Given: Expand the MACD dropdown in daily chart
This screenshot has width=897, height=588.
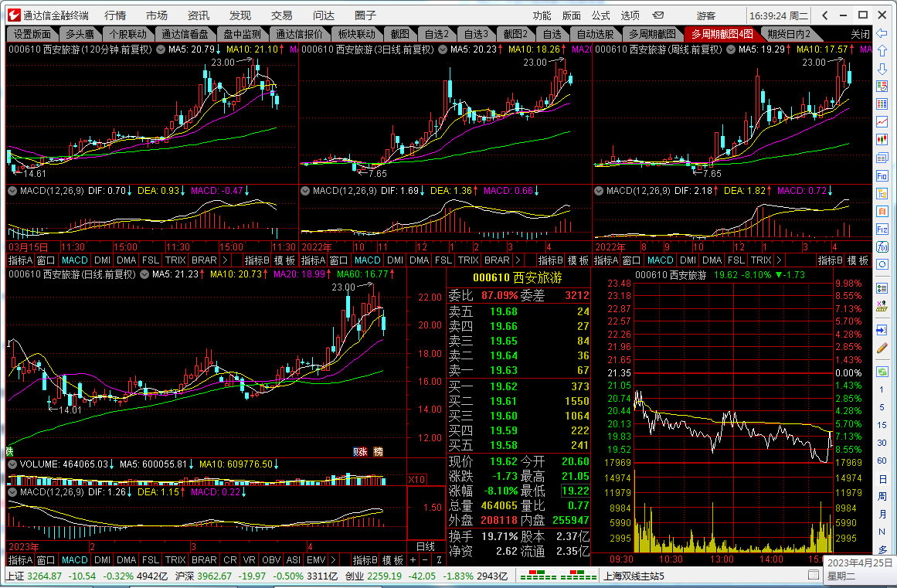Looking at the screenshot, I should pyautogui.click(x=12, y=492).
